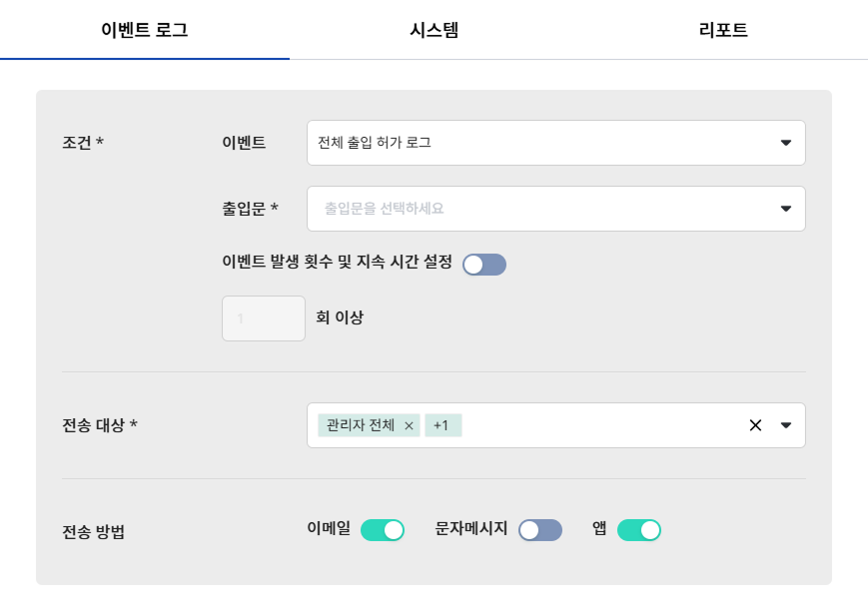Expand the 이벤트 dropdown arrow
868x611 pixels.
point(786,143)
